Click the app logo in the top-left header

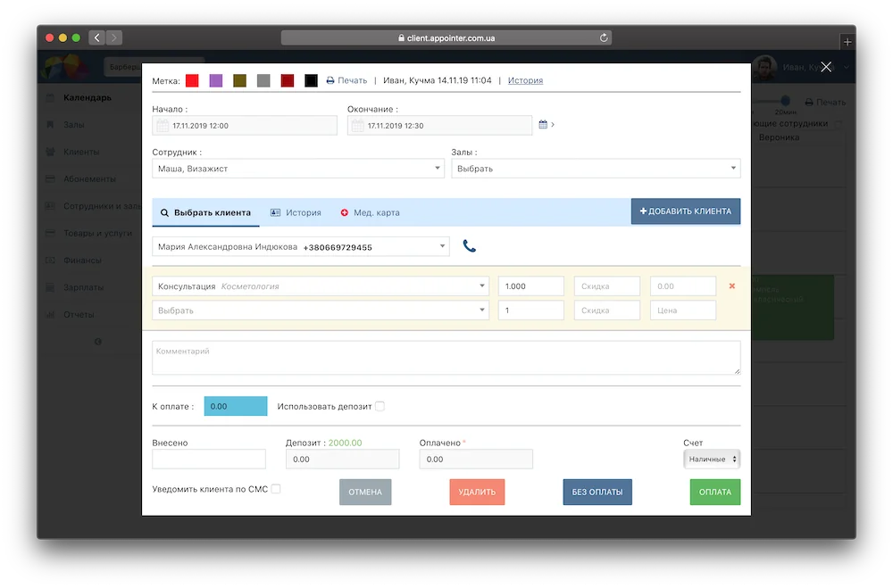tap(67, 67)
